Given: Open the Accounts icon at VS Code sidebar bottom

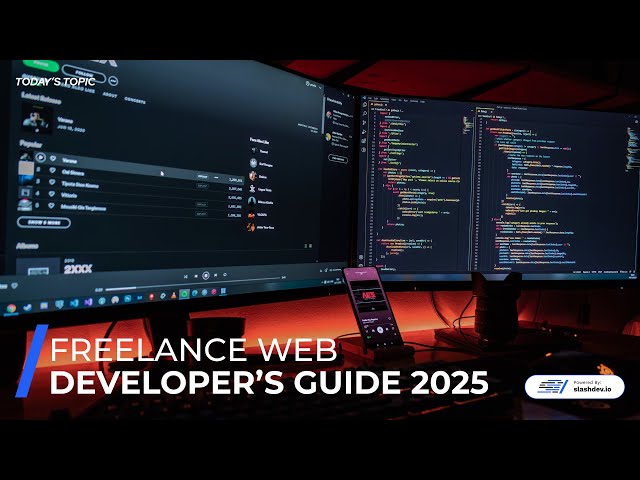Looking at the screenshot, I should click(361, 258).
